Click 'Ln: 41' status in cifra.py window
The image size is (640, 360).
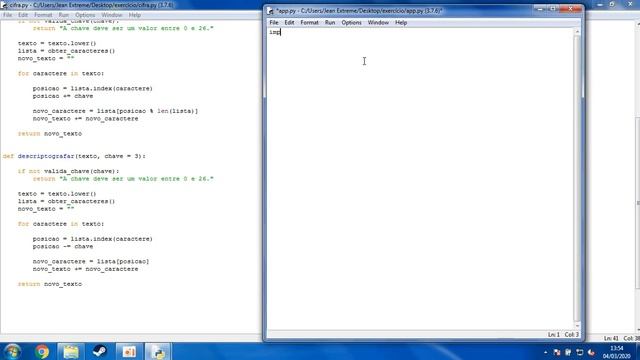pyautogui.click(x=611, y=338)
